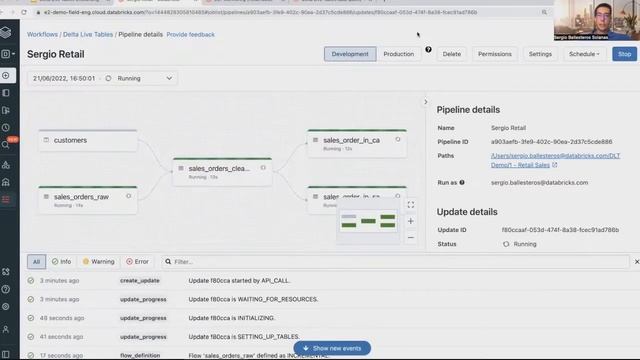
Task: Click the Update ID value text
Action: 560,230
